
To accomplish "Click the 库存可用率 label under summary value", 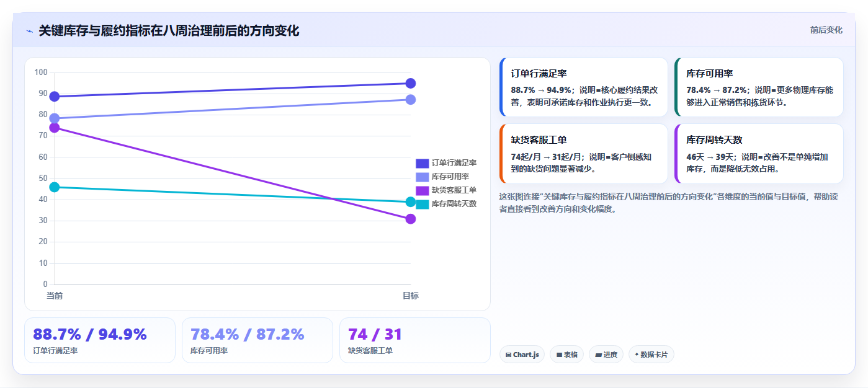I will coord(209,351).
